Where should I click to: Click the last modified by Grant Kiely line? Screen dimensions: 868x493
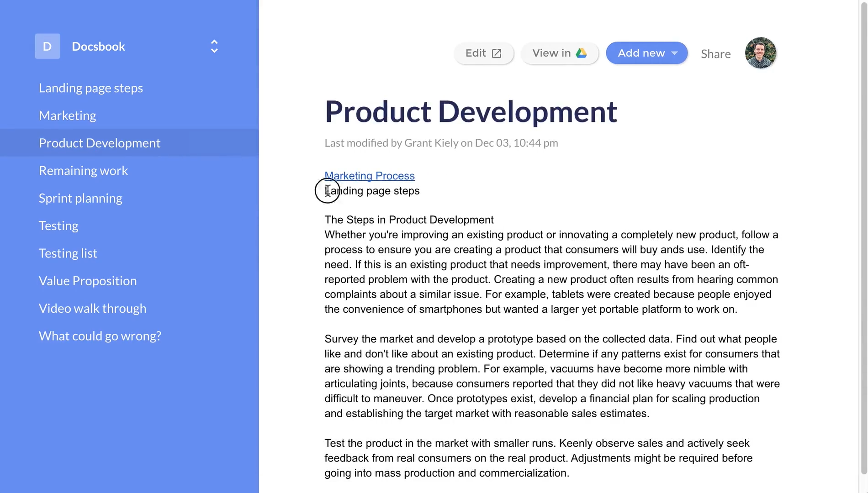441,143
